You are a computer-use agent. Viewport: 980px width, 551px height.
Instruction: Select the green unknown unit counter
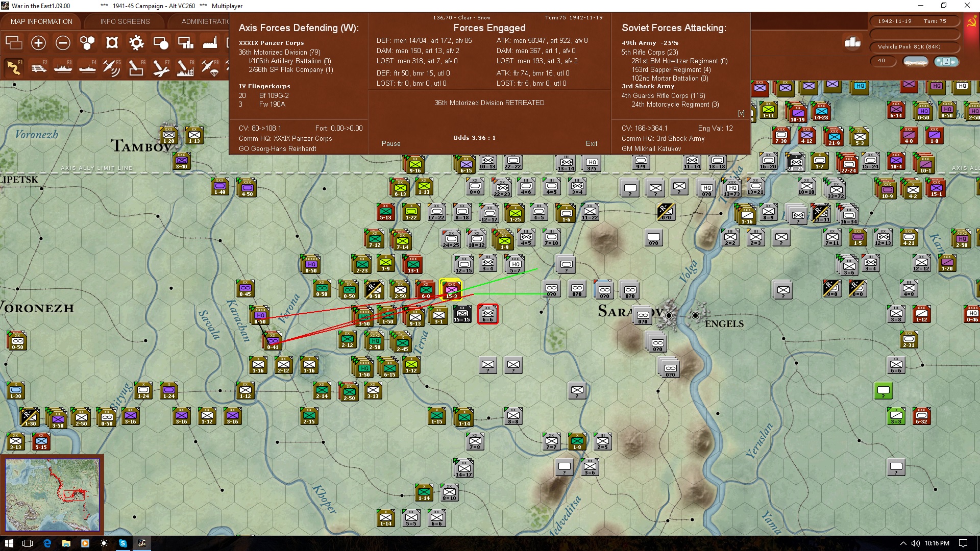(883, 391)
